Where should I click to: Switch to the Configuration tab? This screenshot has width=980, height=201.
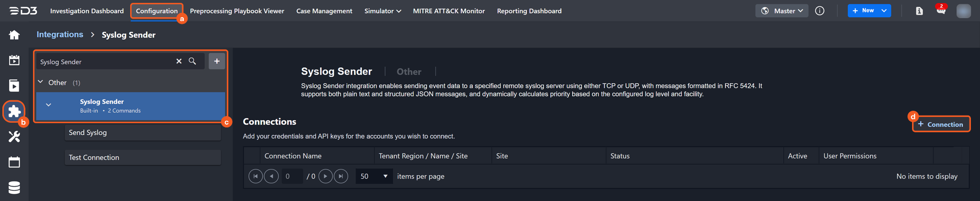(x=156, y=11)
